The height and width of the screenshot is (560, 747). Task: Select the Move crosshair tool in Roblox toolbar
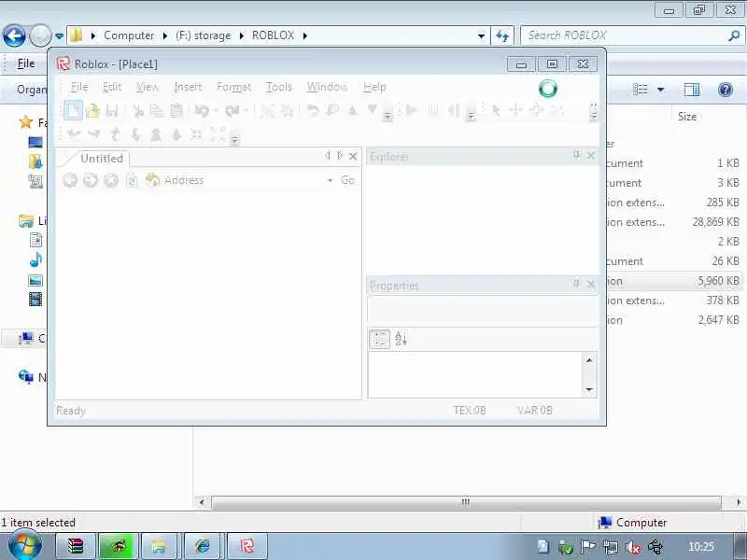coord(515,110)
